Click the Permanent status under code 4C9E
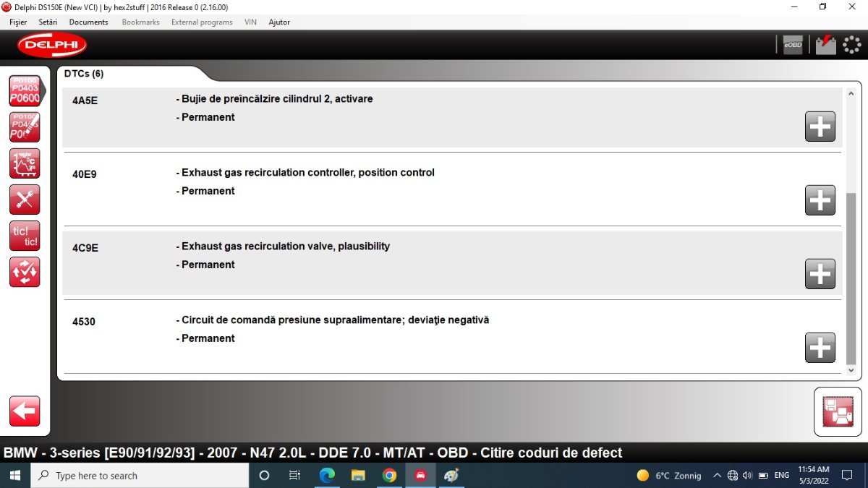 [x=205, y=265]
